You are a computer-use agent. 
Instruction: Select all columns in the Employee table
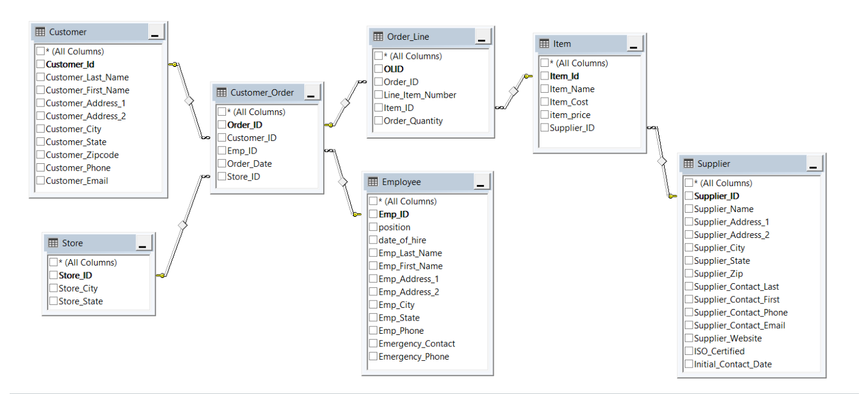373,201
